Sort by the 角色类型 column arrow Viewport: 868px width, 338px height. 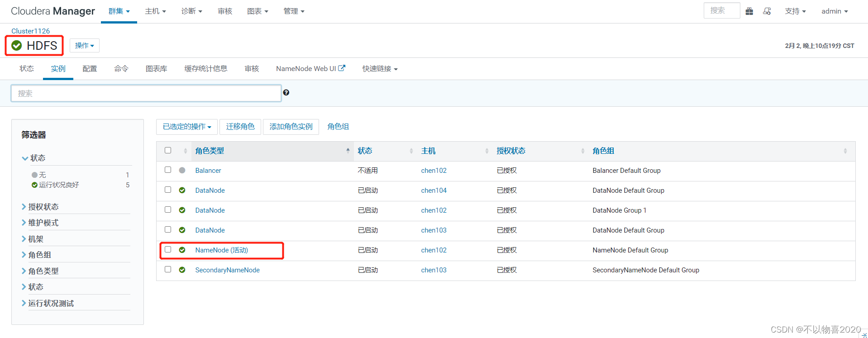click(348, 151)
